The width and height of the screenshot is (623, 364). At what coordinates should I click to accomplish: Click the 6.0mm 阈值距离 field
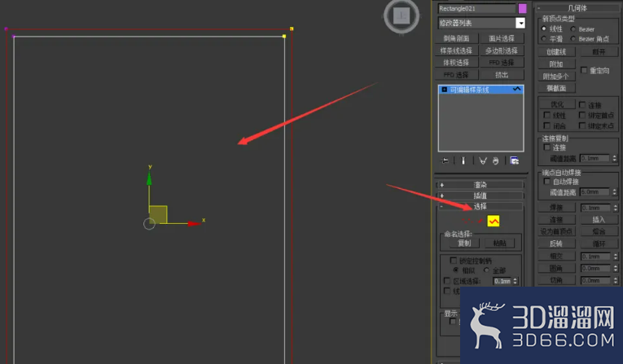click(x=595, y=191)
